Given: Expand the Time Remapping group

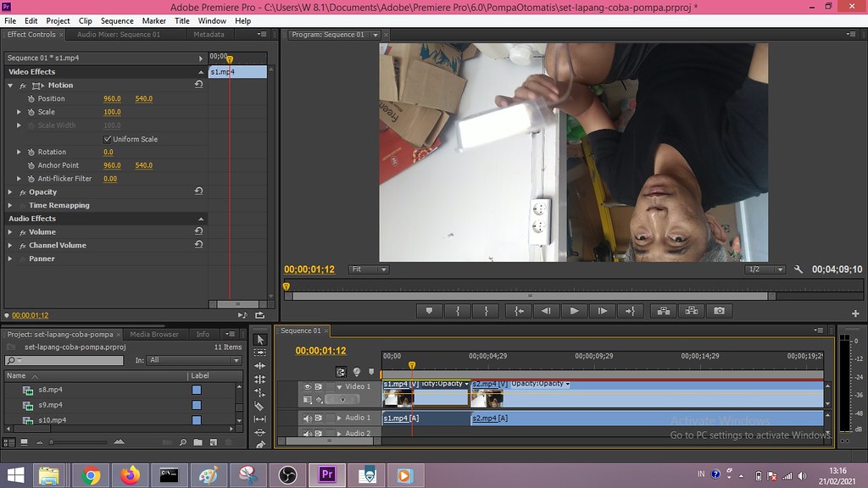Looking at the screenshot, I should click(10, 205).
